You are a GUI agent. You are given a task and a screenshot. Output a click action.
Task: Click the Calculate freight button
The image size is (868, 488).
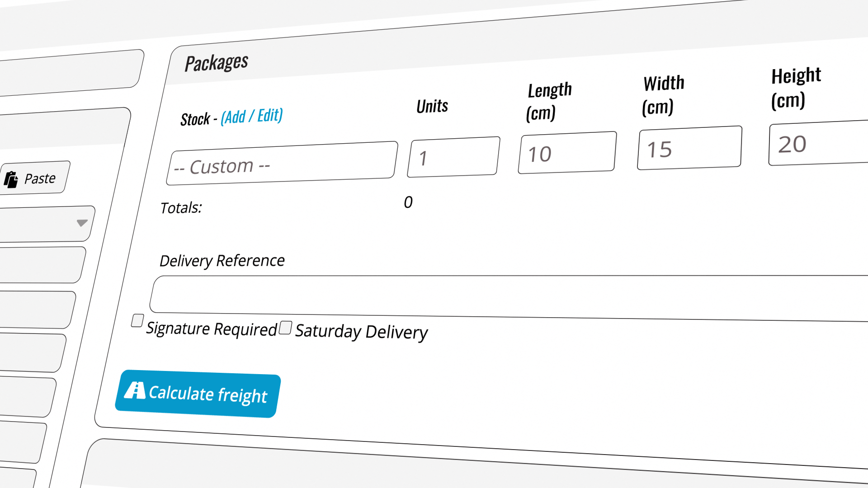pyautogui.click(x=198, y=394)
